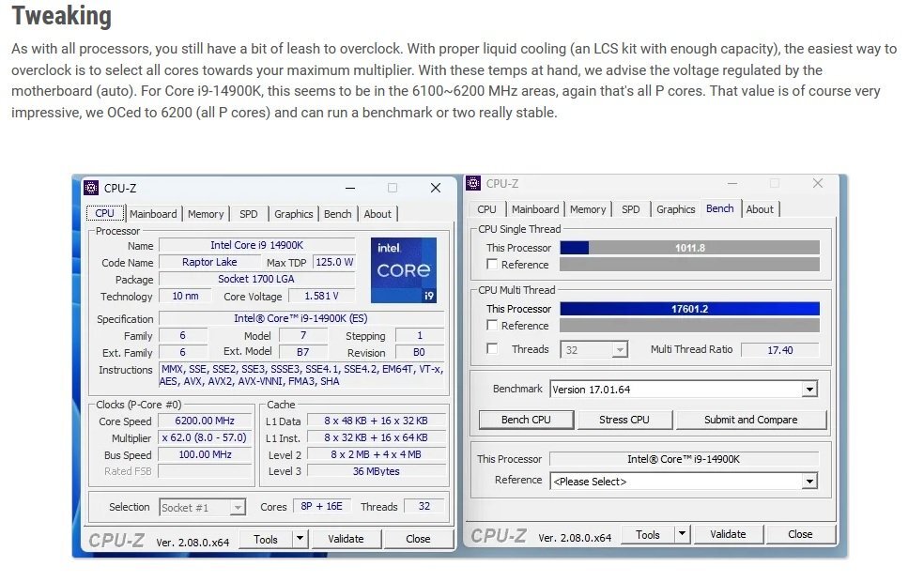The image size is (924, 582).
Task: Open Bench tab in left CPU-Z window
Action: (x=338, y=214)
